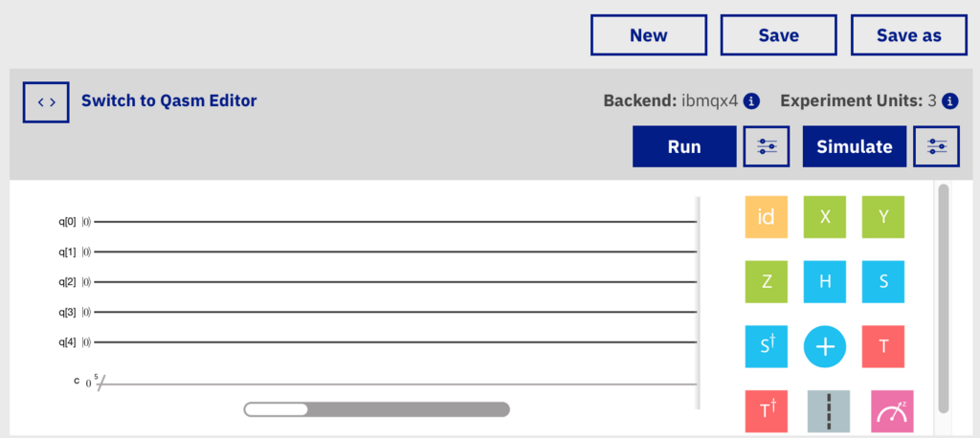The image size is (980, 438).
Task: Select the X gate tile
Action: click(824, 217)
